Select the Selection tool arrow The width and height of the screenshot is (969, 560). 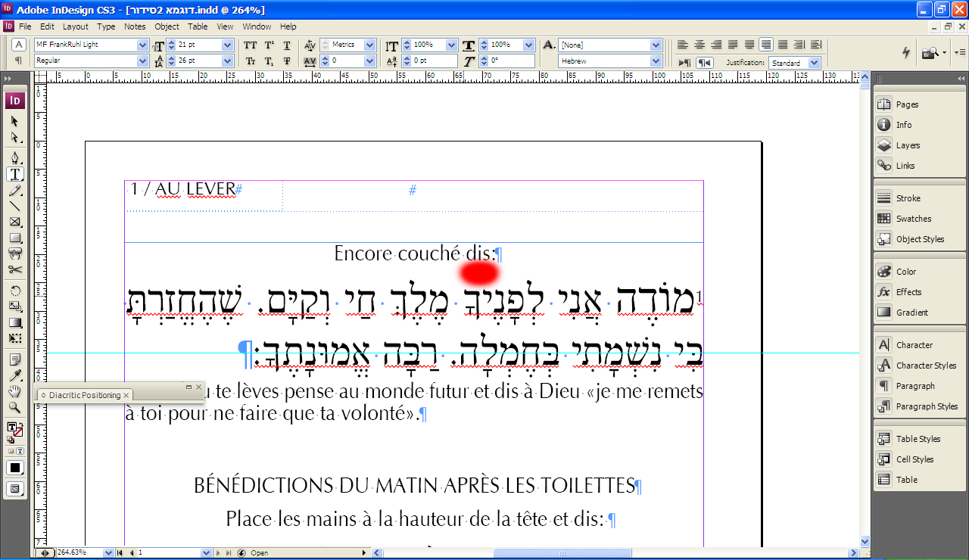coord(14,121)
